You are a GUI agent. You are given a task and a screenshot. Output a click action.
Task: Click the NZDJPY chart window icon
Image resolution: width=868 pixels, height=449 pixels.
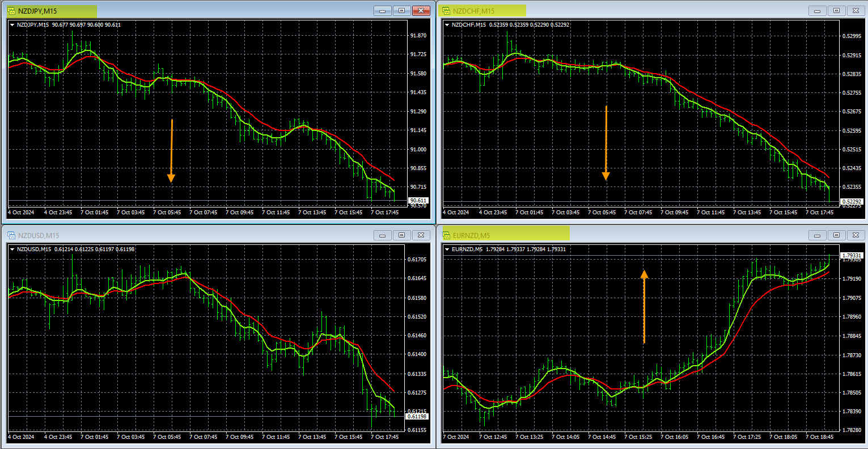pos(11,11)
